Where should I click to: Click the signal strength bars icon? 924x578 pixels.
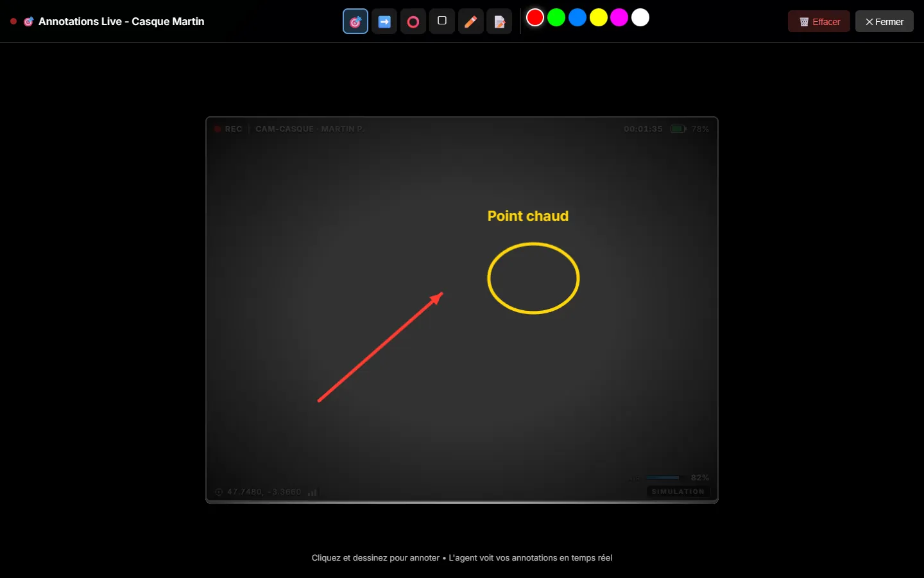click(x=312, y=493)
